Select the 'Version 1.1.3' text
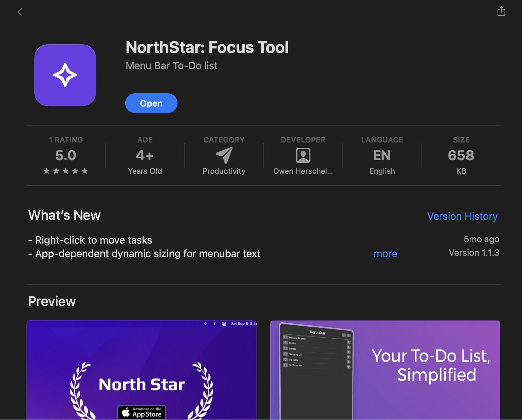 (x=474, y=253)
